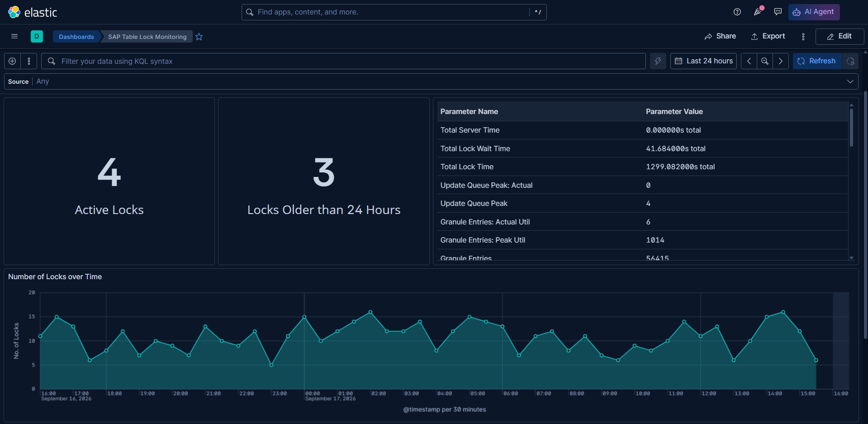The image size is (868, 424).
Task: Star the SAP Table Lock Monitoring dashboard
Action: point(199,37)
